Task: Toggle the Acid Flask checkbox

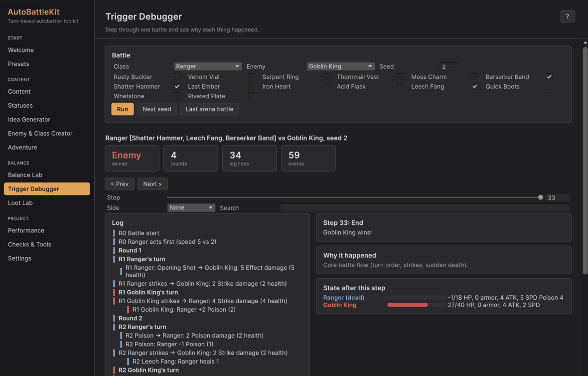Action: (x=401, y=86)
